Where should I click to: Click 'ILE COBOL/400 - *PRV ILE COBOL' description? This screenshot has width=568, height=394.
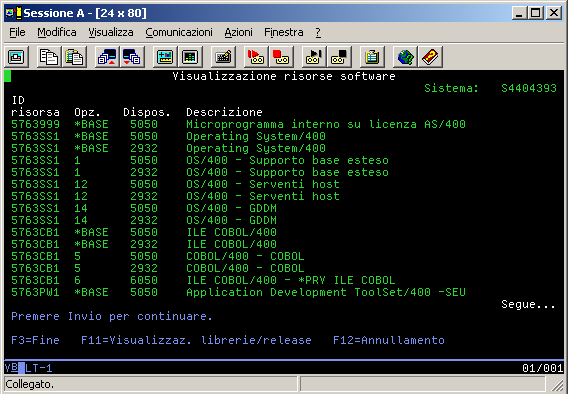coord(291,280)
